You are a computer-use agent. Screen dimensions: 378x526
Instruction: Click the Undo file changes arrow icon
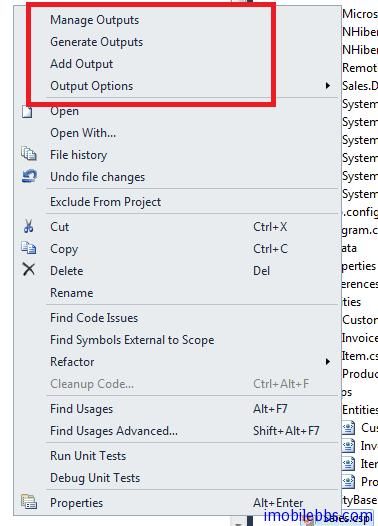[x=29, y=176]
